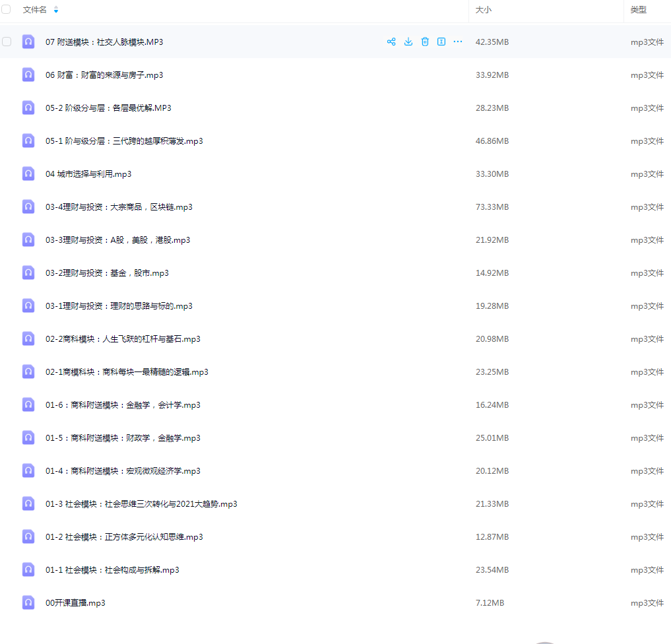Toggle the sort arrow next to 文件名
This screenshot has width=671, height=644.
pyautogui.click(x=55, y=10)
